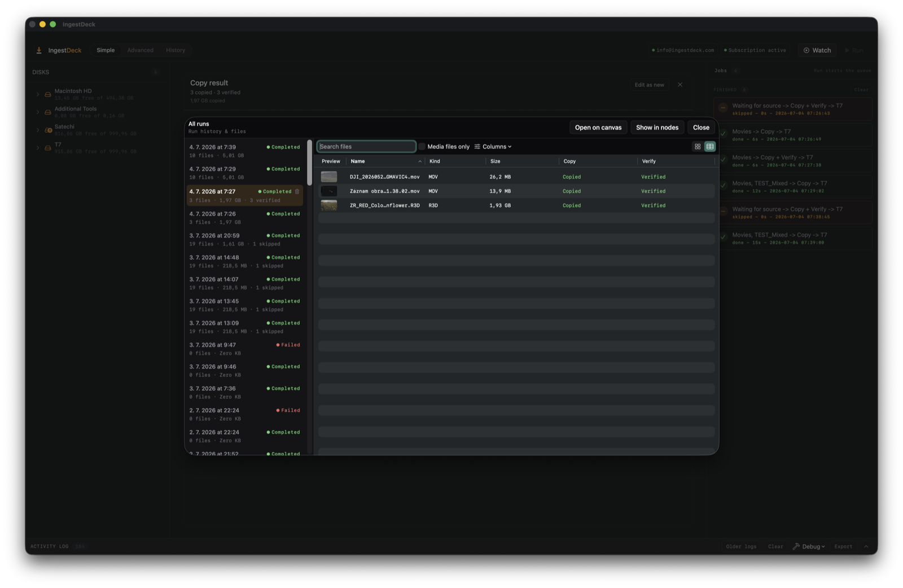This screenshot has width=903, height=588.
Task: Expand the T7 disk tree
Action: point(38,148)
